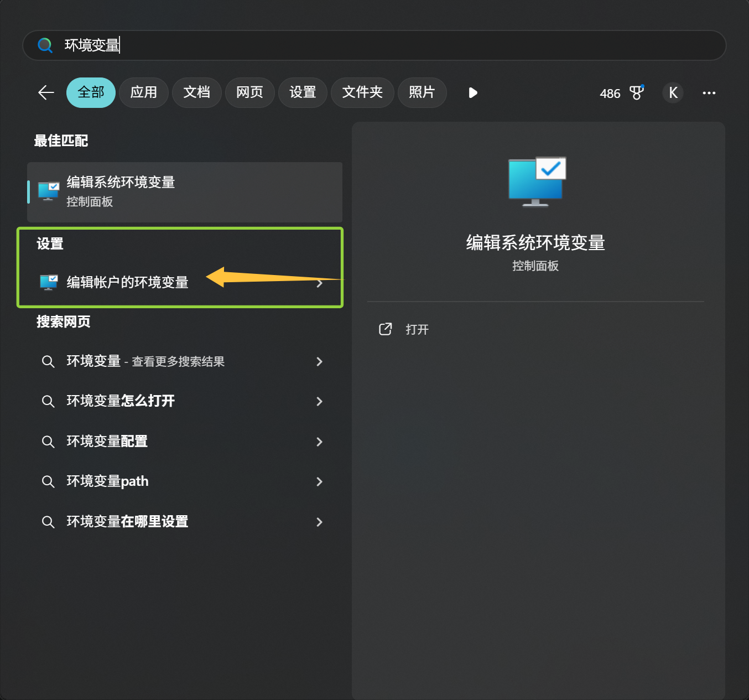Click the K account avatar icon
The image size is (749, 700).
coord(673,92)
